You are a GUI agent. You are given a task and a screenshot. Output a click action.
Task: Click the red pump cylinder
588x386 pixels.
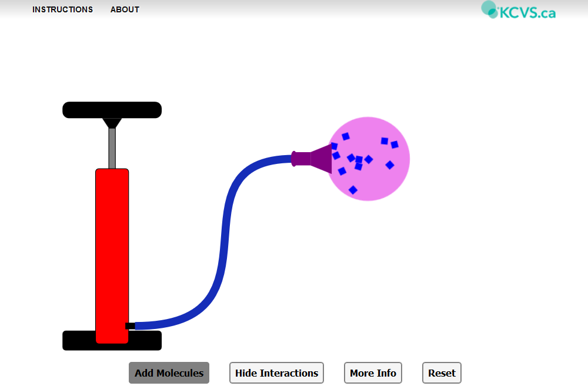tap(112, 256)
